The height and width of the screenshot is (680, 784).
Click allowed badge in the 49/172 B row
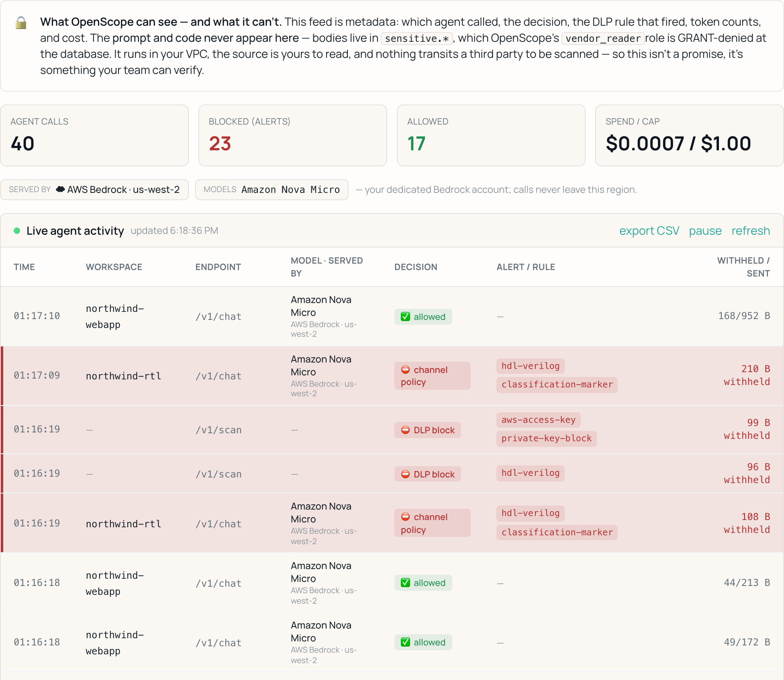tap(423, 642)
